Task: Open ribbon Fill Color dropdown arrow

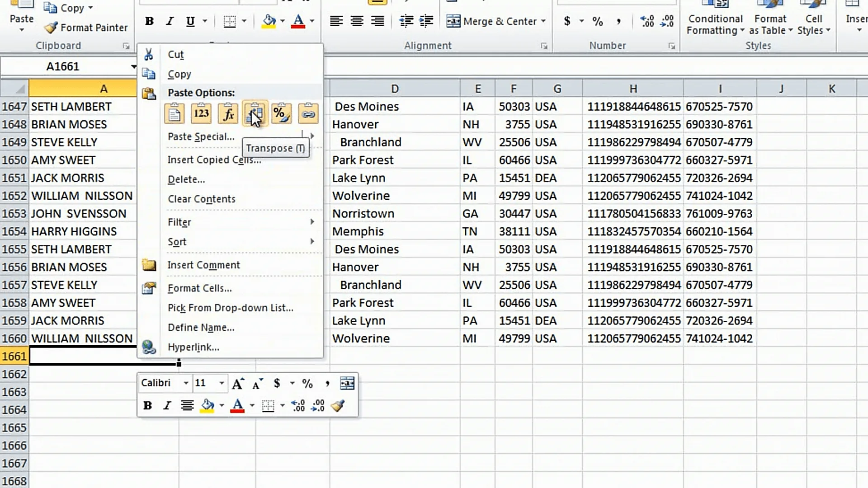Action: click(x=283, y=21)
